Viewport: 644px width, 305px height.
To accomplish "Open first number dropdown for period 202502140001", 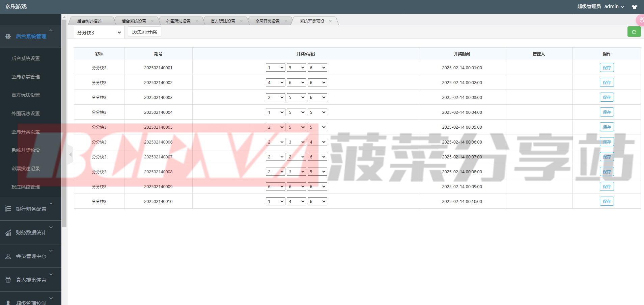I will click(x=275, y=68).
